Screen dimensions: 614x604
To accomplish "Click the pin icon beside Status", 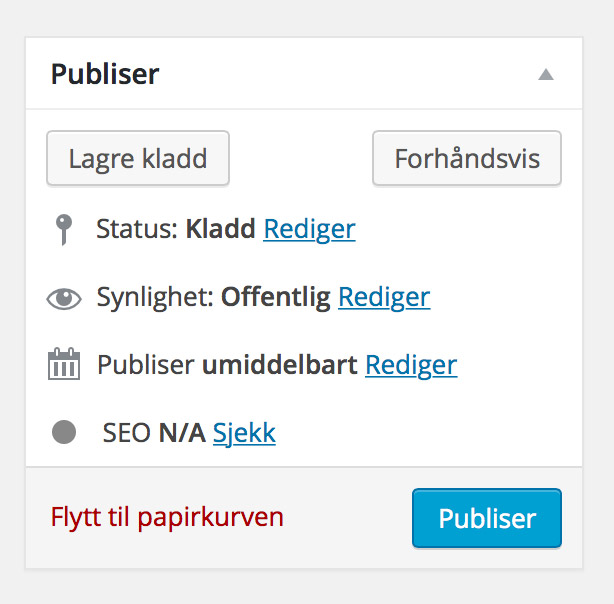I will pos(64,230).
